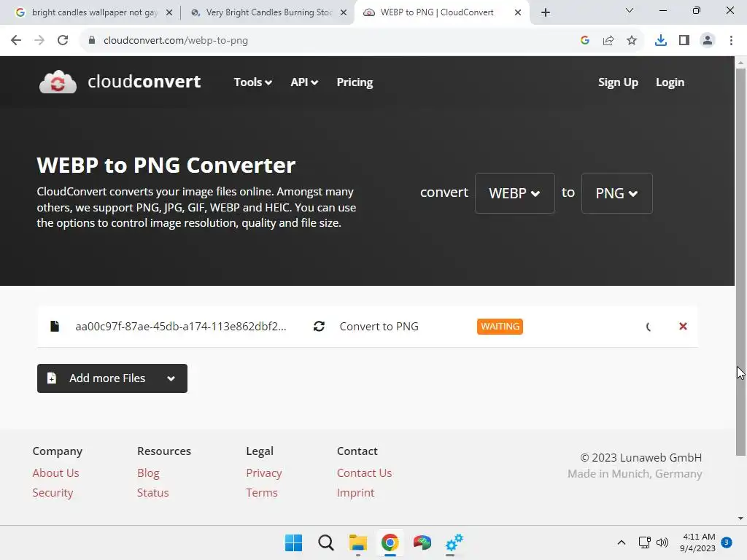Open notifications badge
The width and height of the screenshot is (747, 560).
pyautogui.click(x=727, y=542)
